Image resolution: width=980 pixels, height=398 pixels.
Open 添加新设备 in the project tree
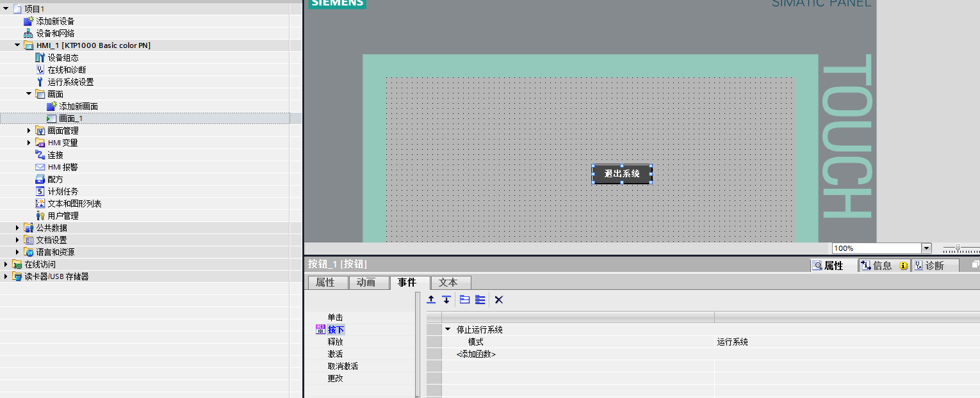(x=55, y=21)
